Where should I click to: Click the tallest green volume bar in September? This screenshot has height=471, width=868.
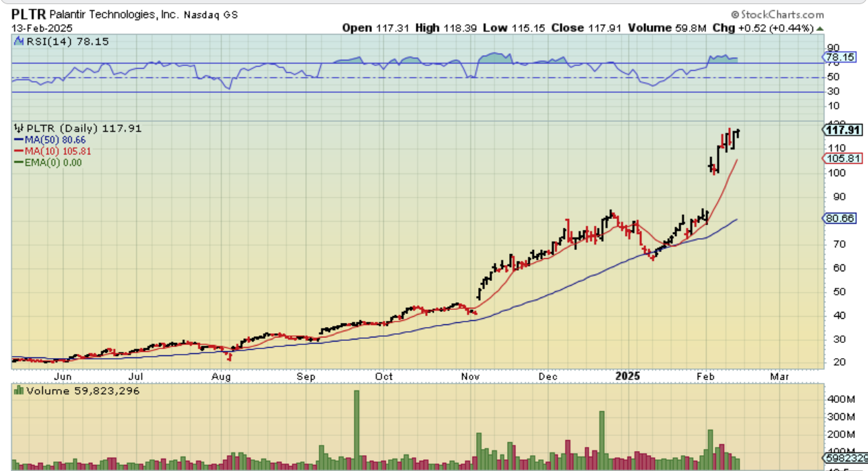pyautogui.click(x=357, y=430)
